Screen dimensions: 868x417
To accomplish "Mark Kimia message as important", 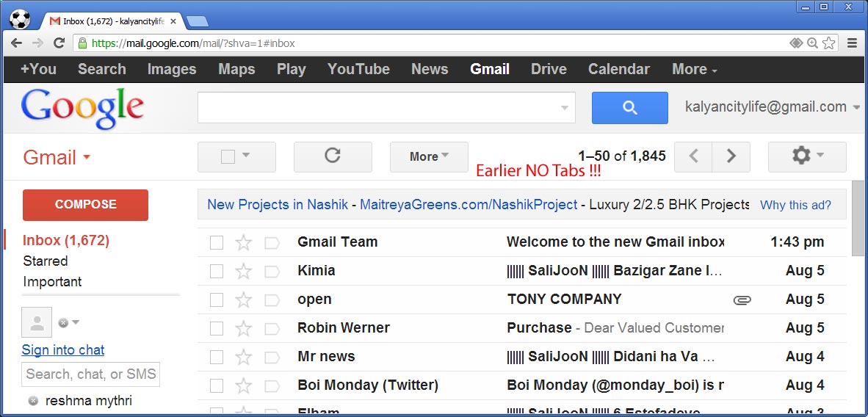I will click(272, 272).
